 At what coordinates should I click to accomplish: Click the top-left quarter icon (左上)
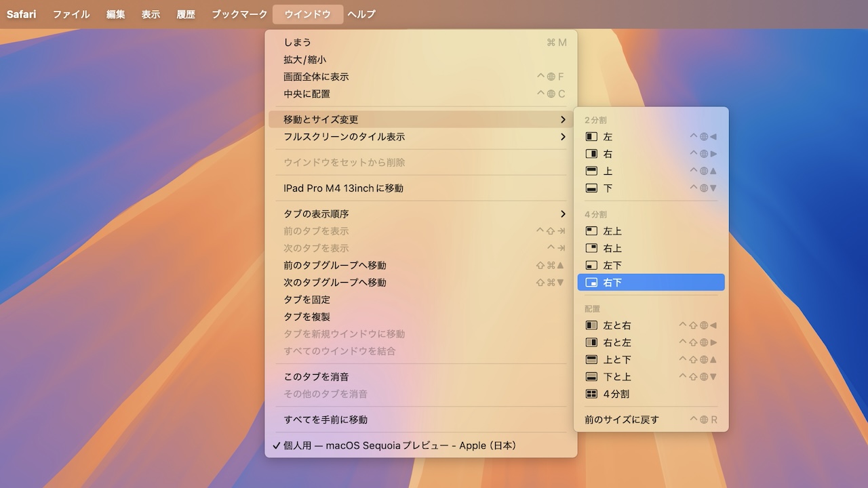pos(591,231)
